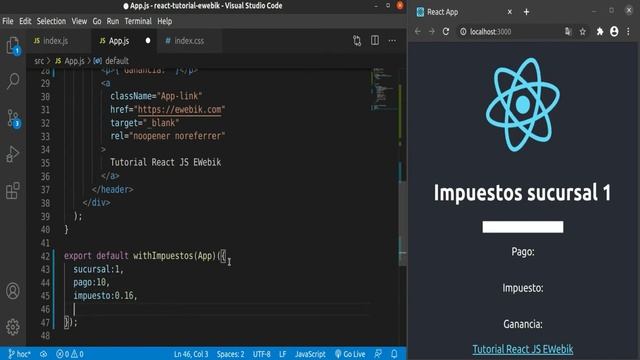Image resolution: width=640 pixels, height=360 pixels.
Task: Reload the localhost page
Action: point(446,31)
